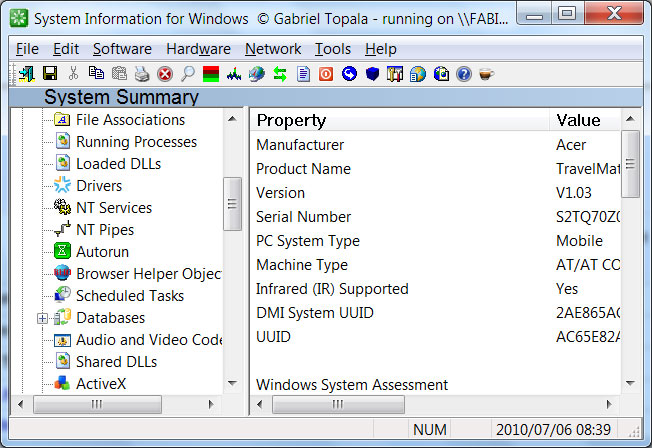Click property list horizontal scroll right arrow
The height and width of the screenshot is (448, 652).
pyautogui.click(x=609, y=404)
